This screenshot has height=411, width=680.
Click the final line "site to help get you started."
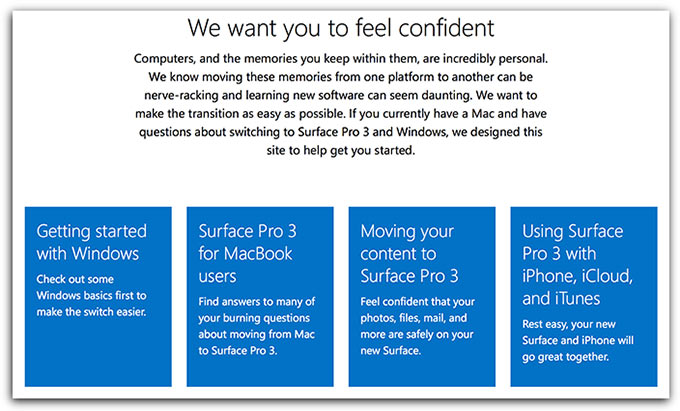[341, 154]
